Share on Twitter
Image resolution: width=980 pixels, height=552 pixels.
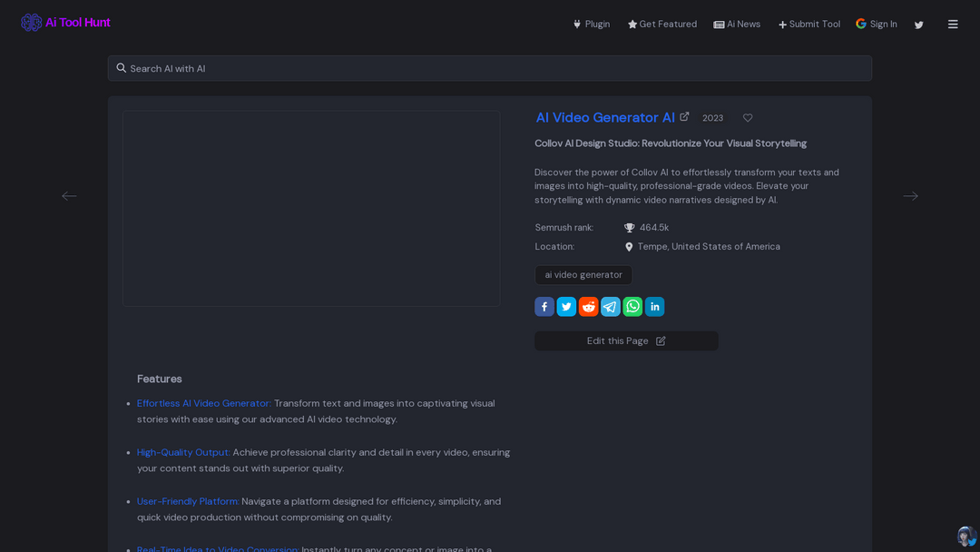click(566, 307)
